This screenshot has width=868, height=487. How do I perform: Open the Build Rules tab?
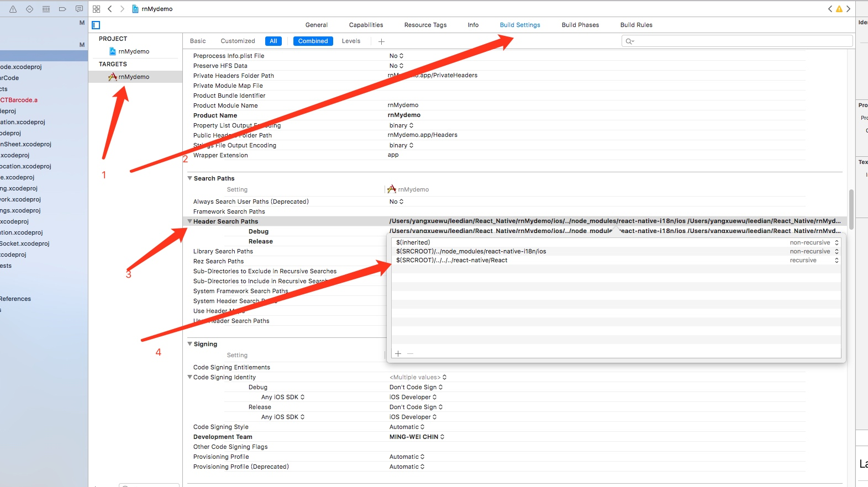pyautogui.click(x=636, y=25)
